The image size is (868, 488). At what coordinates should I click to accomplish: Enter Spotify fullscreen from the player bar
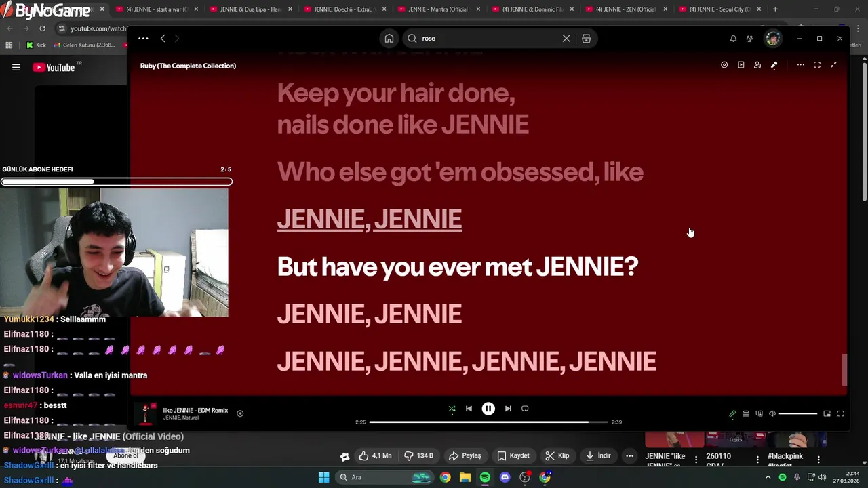(x=840, y=413)
